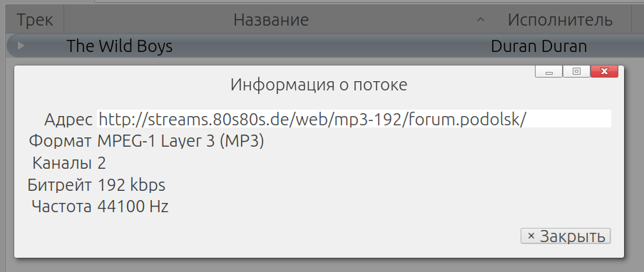644x272 pixels.
Task: Click the channels value 2
Action: click(x=102, y=163)
